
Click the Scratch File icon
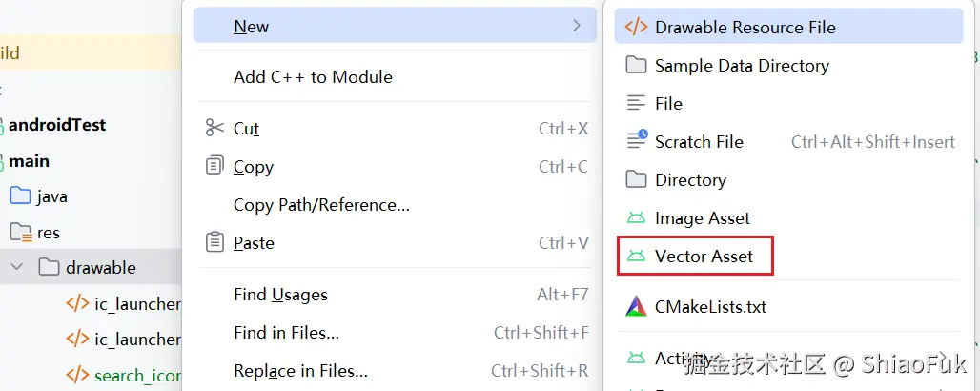tap(636, 141)
